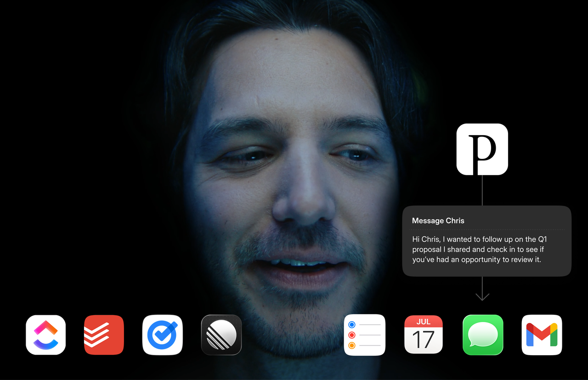Click the number 17 on Calendar icon

(423, 340)
